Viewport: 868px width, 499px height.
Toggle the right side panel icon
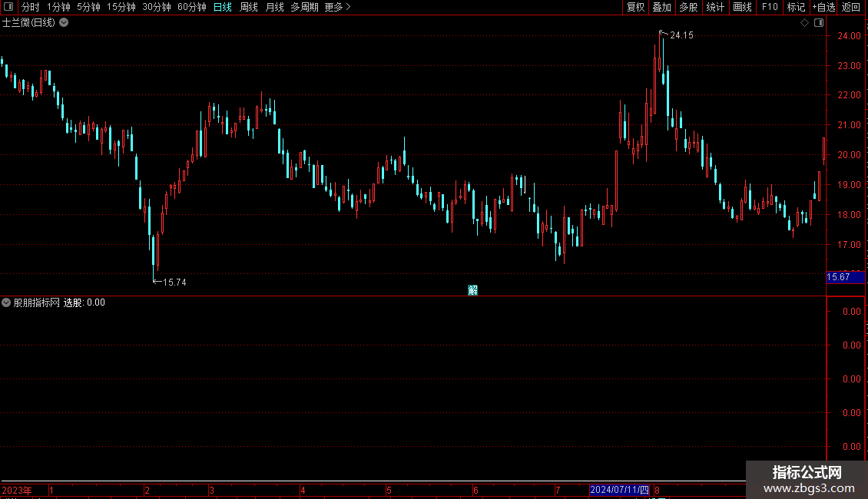[x=819, y=22]
